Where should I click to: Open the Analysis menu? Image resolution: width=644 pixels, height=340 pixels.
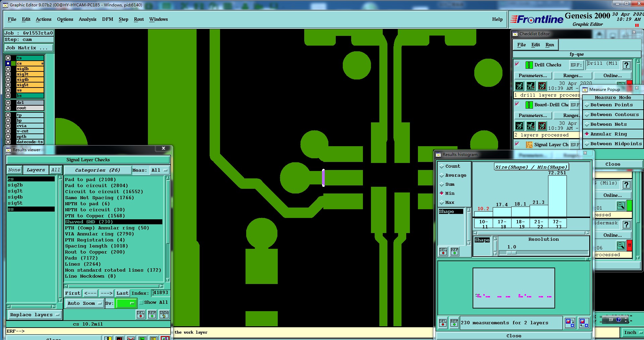pos(88,19)
